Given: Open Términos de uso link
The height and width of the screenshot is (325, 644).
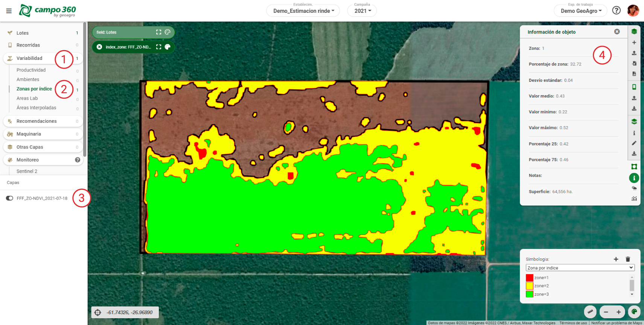Looking at the screenshot, I should [573, 323].
